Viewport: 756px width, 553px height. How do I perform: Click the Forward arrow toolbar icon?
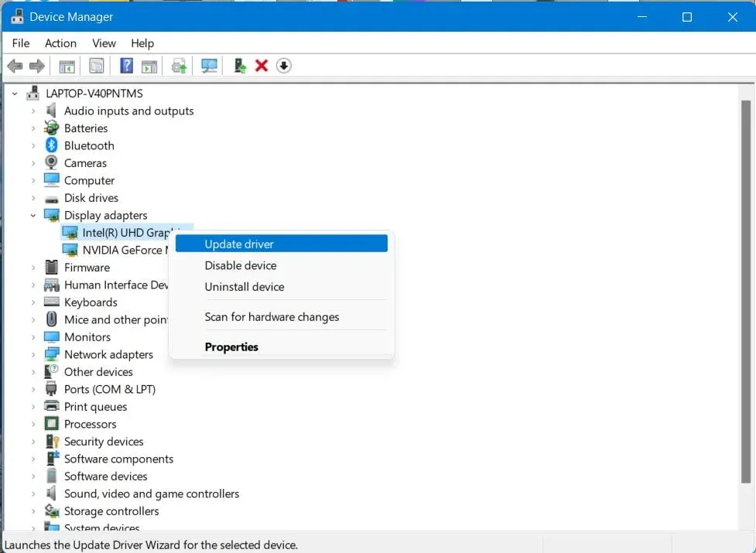[x=37, y=66]
